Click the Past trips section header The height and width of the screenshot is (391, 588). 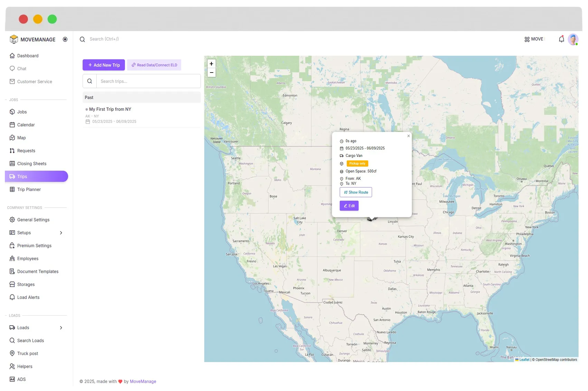pos(89,97)
